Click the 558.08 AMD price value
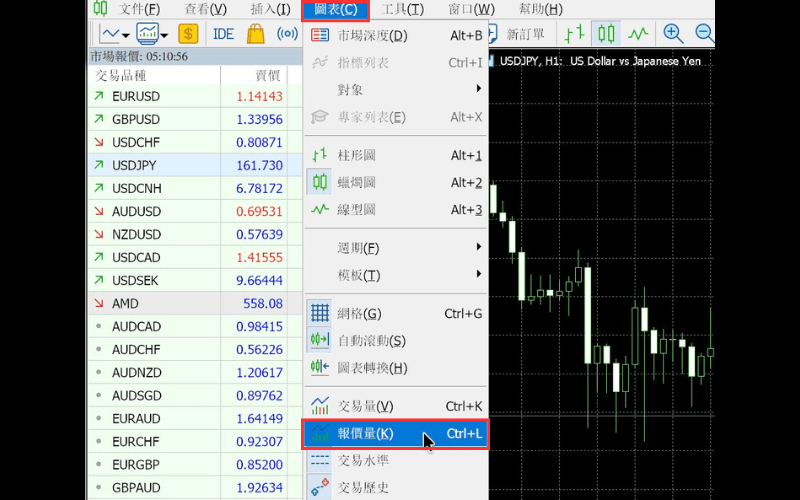 point(263,303)
